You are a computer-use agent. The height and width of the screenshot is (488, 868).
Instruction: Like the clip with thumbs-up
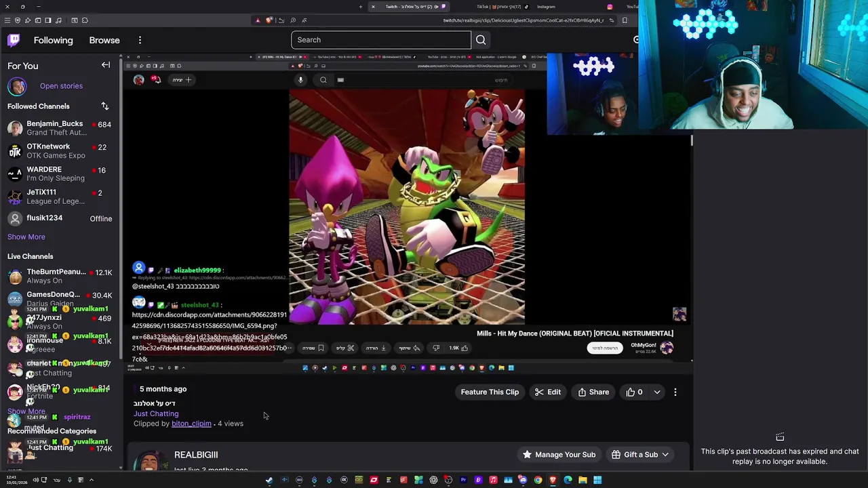[x=634, y=392]
